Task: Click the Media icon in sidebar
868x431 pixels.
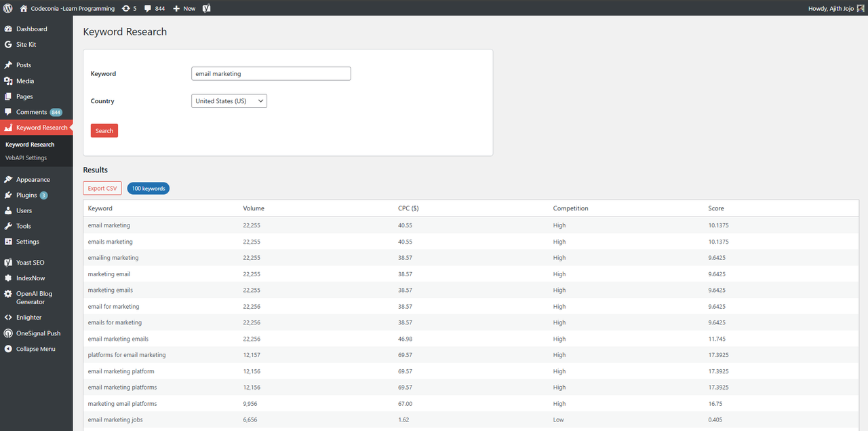Action: pyautogui.click(x=8, y=81)
